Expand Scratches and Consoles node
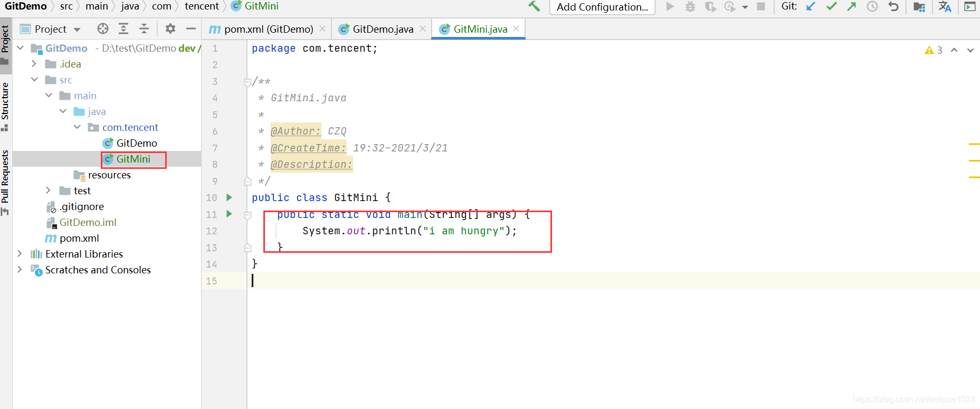 [20, 270]
